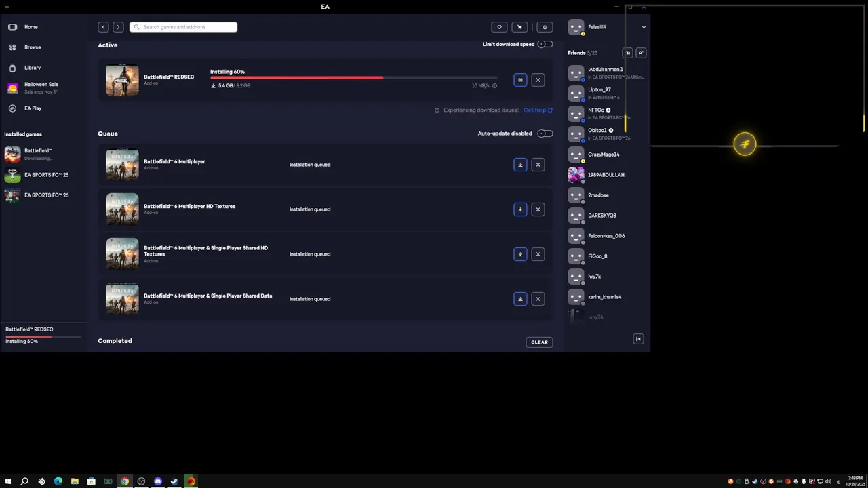Open the wishlist heart icon
Image resolution: width=868 pixels, height=488 pixels.
coord(499,27)
